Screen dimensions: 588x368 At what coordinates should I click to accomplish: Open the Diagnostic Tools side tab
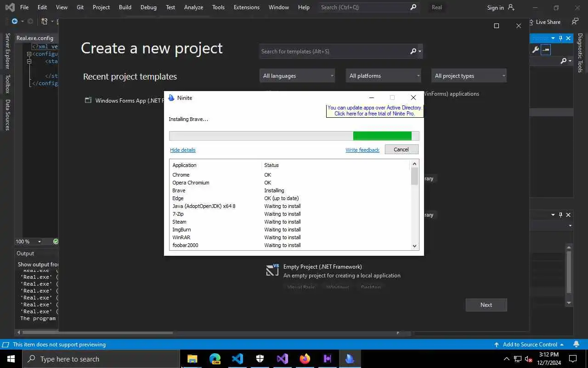[x=580, y=53]
